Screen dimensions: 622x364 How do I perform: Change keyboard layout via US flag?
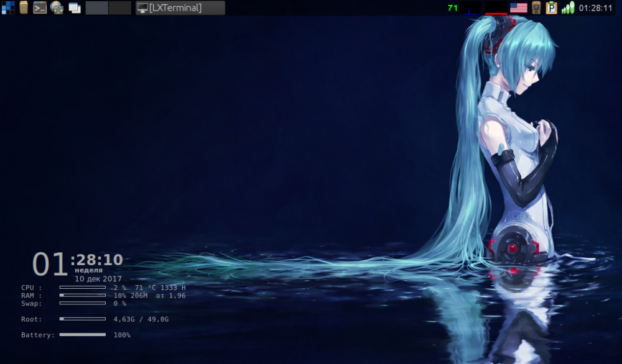pyautogui.click(x=519, y=7)
